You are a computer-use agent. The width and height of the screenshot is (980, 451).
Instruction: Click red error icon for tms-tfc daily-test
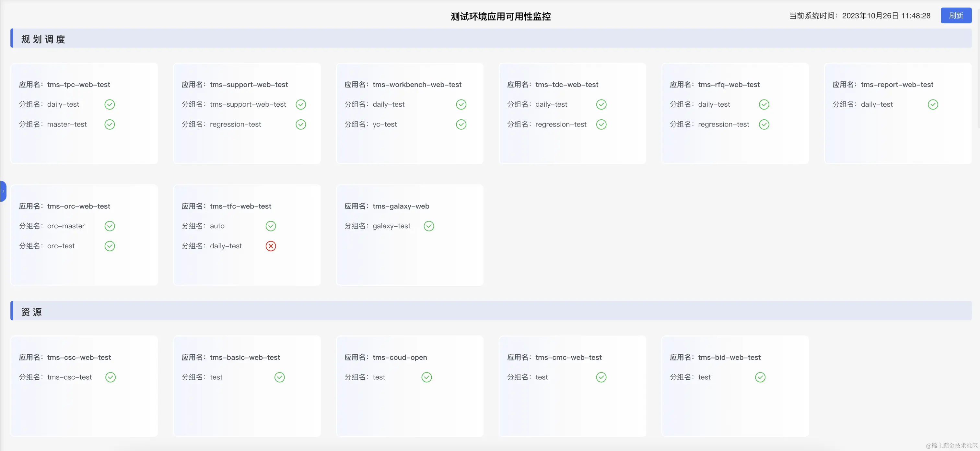point(271,246)
